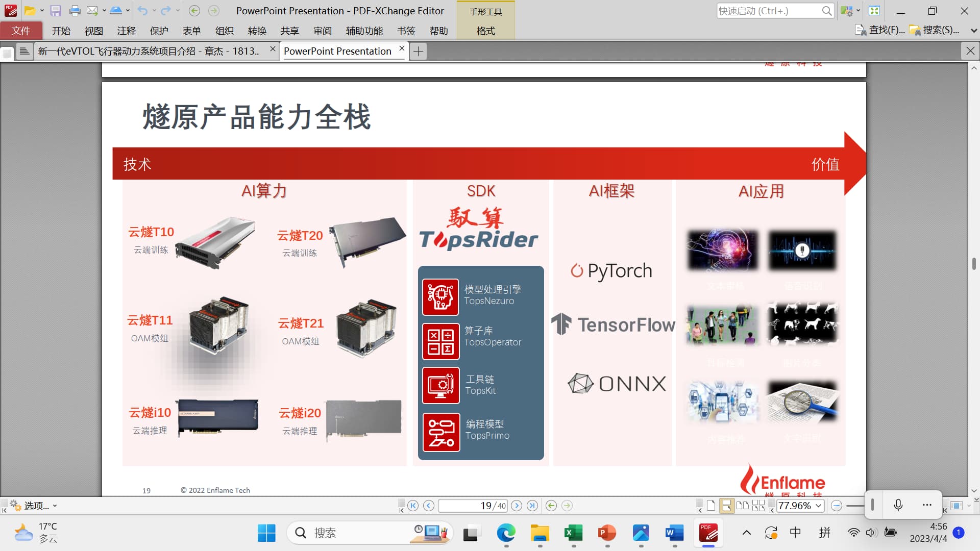Open Word from the taskbar
This screenshot has width=980, height=551.
pos(675,533)
